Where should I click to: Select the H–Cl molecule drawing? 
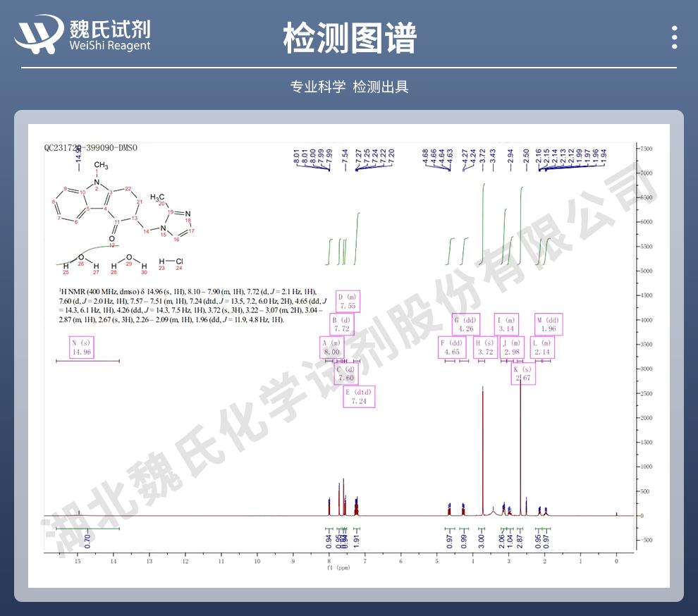[170, 263]
